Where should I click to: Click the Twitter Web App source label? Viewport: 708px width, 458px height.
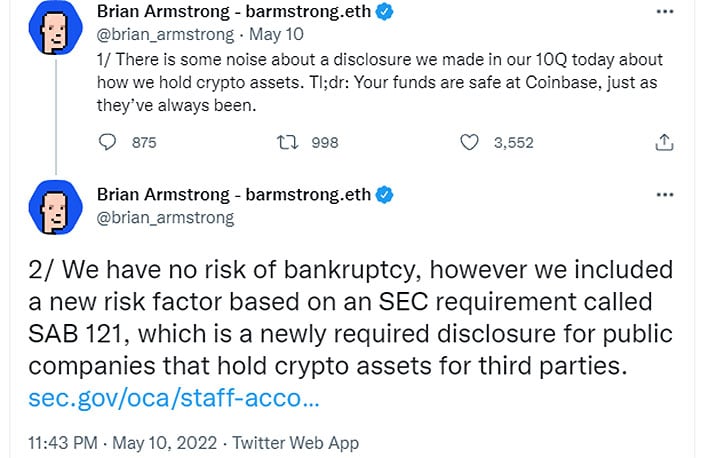click(x=296, y=443)
